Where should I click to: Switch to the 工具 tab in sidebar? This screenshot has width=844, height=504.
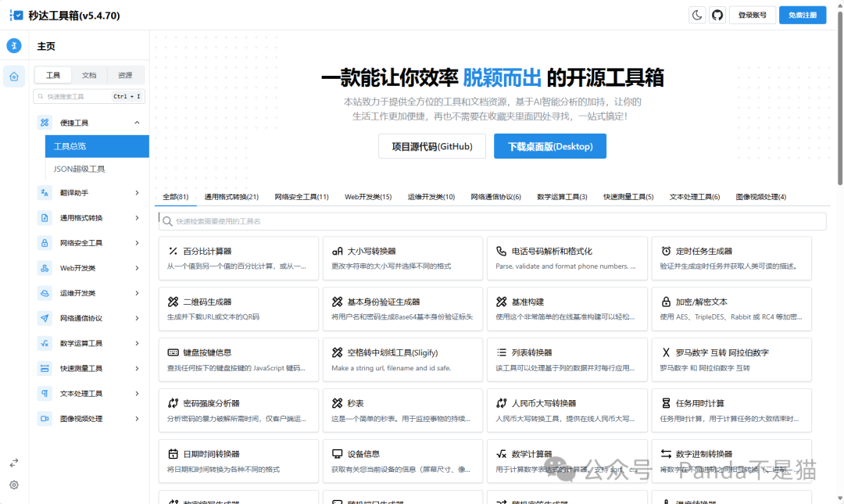click(53, 75)
